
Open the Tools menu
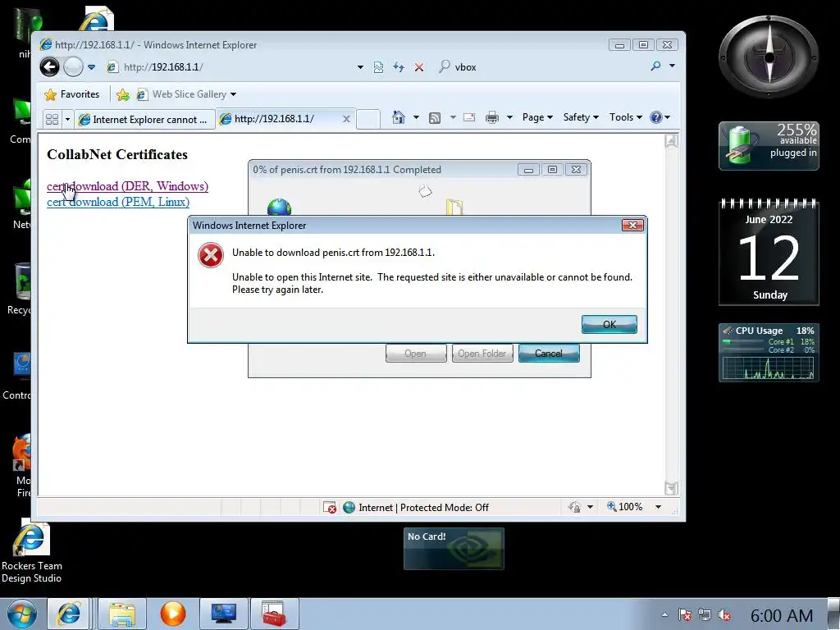coord(625,117)
